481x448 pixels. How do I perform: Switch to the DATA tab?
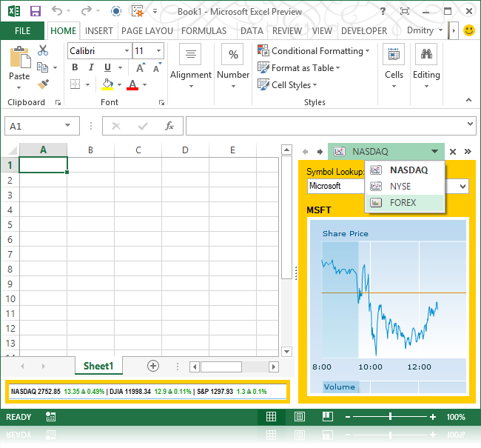[252, 30]
